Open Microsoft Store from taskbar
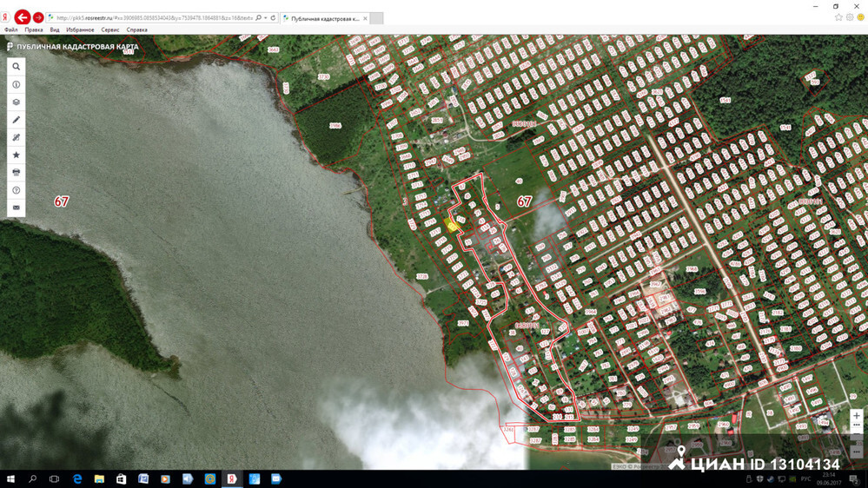Screen dimensions: 868x488 pos(122,479)
